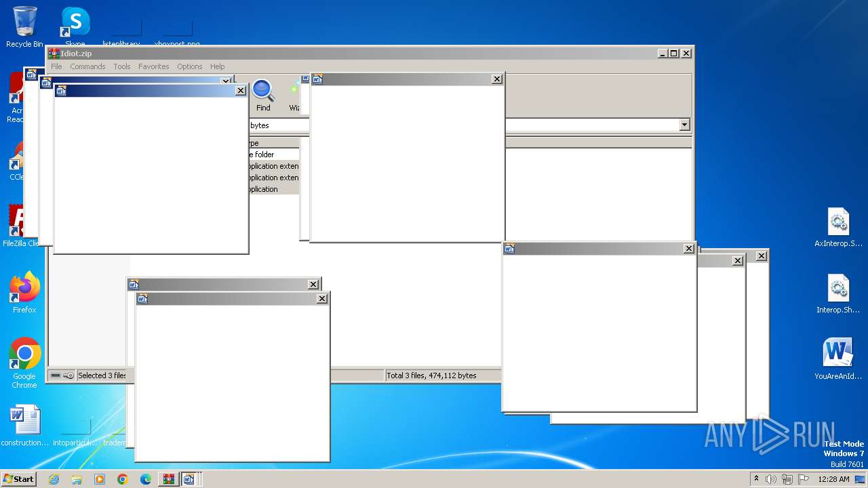Launch Chrome from the taskbar
868x488 pixels.
pyautogui.click(x=123, y=479)
